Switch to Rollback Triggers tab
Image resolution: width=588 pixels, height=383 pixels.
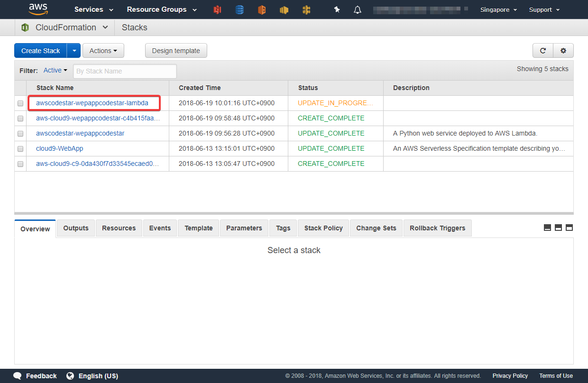pyautogui.click(x=438, y=228)
